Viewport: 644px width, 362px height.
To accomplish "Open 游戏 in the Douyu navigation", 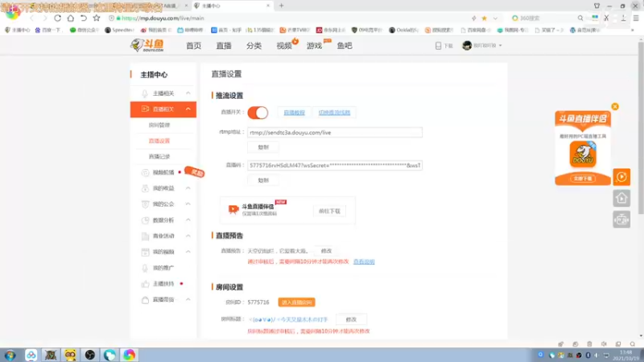I will click(314, 46).
